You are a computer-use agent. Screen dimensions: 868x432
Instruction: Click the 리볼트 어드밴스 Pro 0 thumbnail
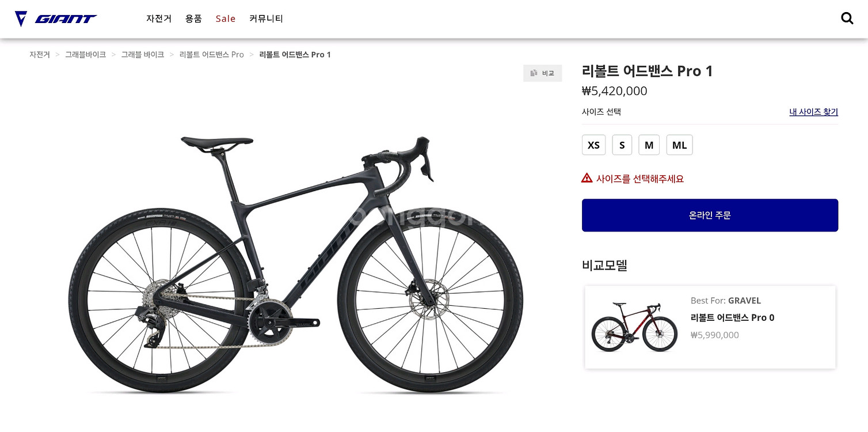point(634,327)
